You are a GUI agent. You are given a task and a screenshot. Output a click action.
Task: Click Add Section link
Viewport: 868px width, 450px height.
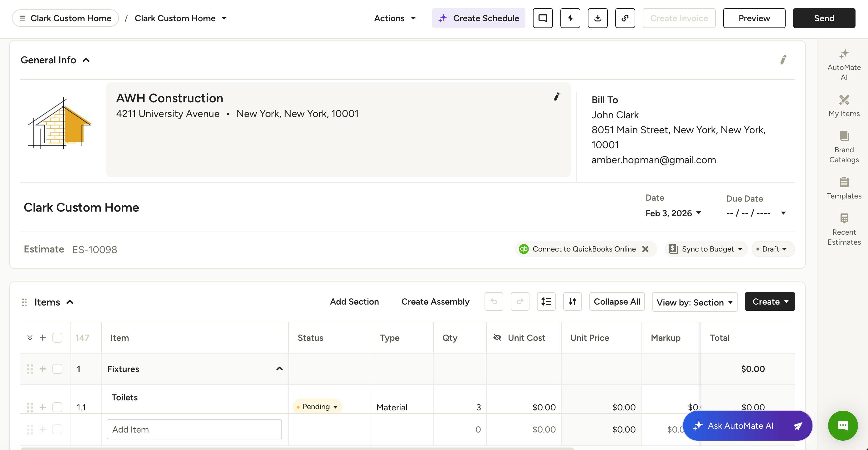[x=354, y=302]
